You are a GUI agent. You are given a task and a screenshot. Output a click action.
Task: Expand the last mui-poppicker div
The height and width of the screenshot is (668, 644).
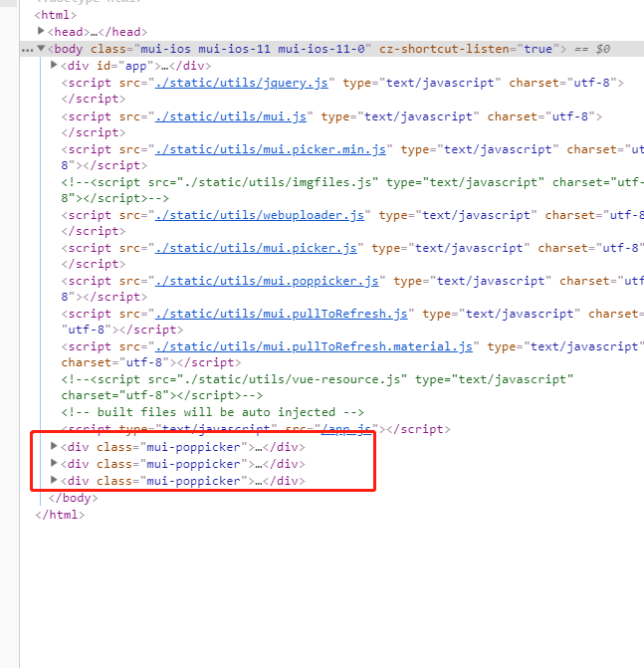54,481
